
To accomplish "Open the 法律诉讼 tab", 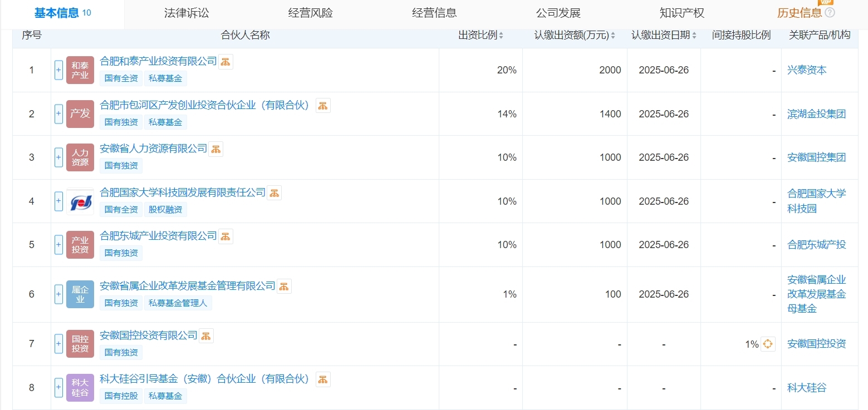I will 187,13.
